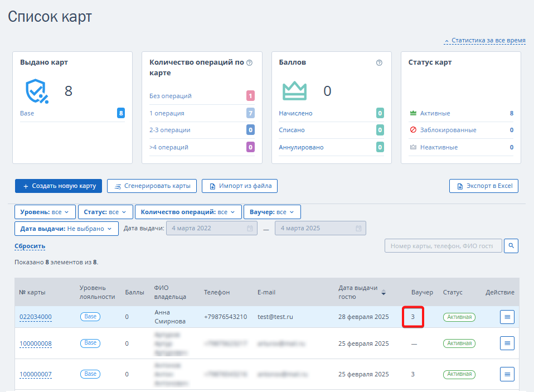Image resolution: width=534 pixels, height=392 pixels.
Task: Click the Сбросить filters link
Action: pyautogui.click(x=30, y=246)
